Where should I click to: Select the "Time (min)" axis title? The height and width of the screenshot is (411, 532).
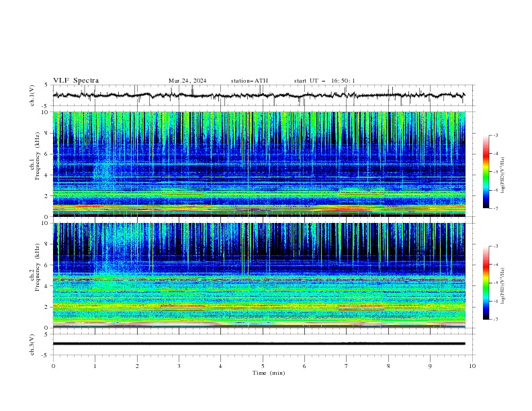tap(269, 373)
